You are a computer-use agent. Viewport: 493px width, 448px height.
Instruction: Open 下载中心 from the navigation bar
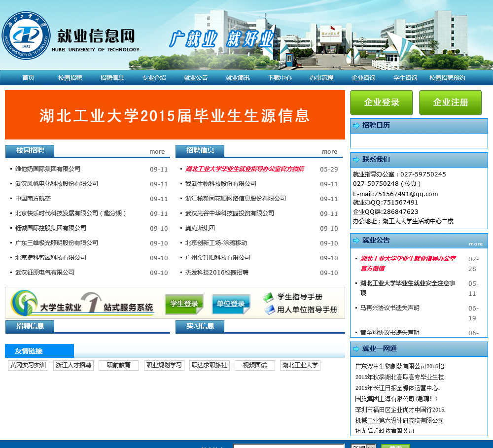[280, 78]
